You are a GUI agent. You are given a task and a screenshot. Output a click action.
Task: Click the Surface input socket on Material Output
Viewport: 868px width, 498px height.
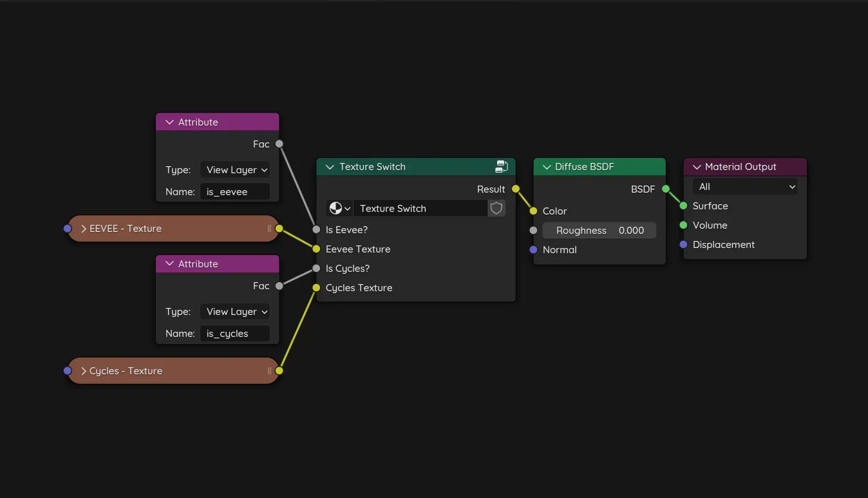(682, 206)
